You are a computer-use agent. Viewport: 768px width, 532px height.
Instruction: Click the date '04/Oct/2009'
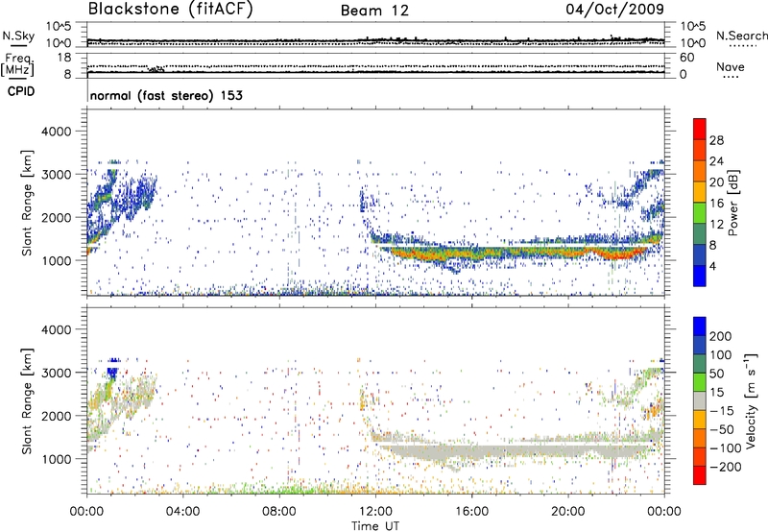(614, 9)
